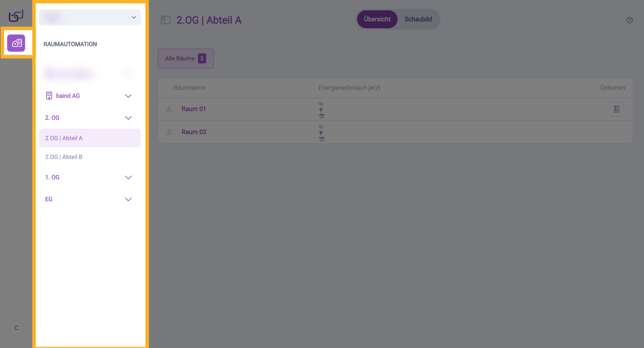The width and height of the screenshot is (644, 348).
Task: Switch to the Übersicht view
Action: pos(377,19)
